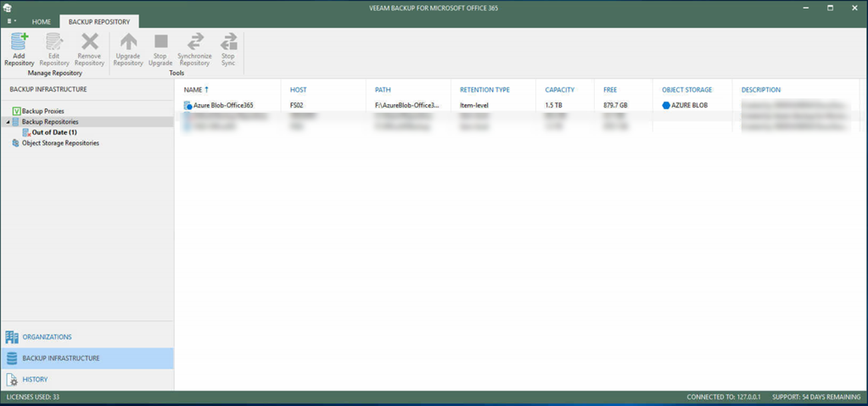Image resolution: width=868 pixels, height=406 pixels.
Task: Click the Azure Blob-Office365 row icon
Action: pyautogui.click(x=188, y=105)
